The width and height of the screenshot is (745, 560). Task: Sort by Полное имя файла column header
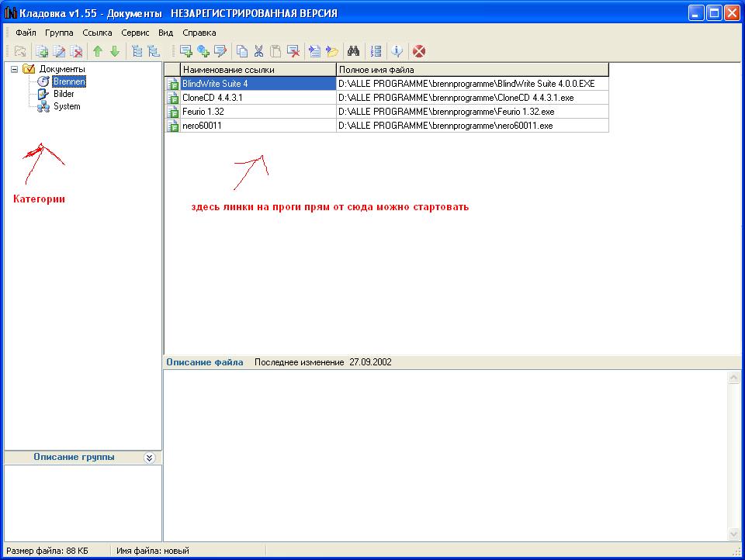[x=473, y=70]
